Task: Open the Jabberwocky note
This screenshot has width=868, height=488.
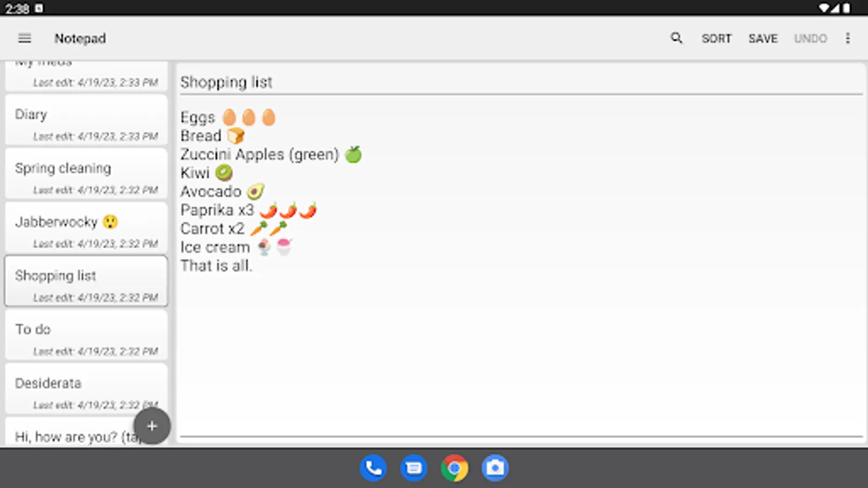Action: pos(86,228)
